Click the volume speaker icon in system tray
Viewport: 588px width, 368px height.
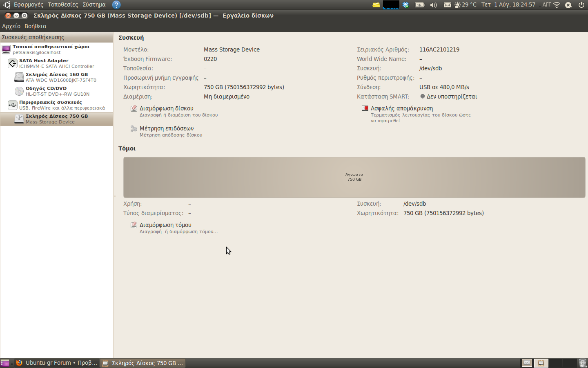pyautogui.click(x=433, y=5)
